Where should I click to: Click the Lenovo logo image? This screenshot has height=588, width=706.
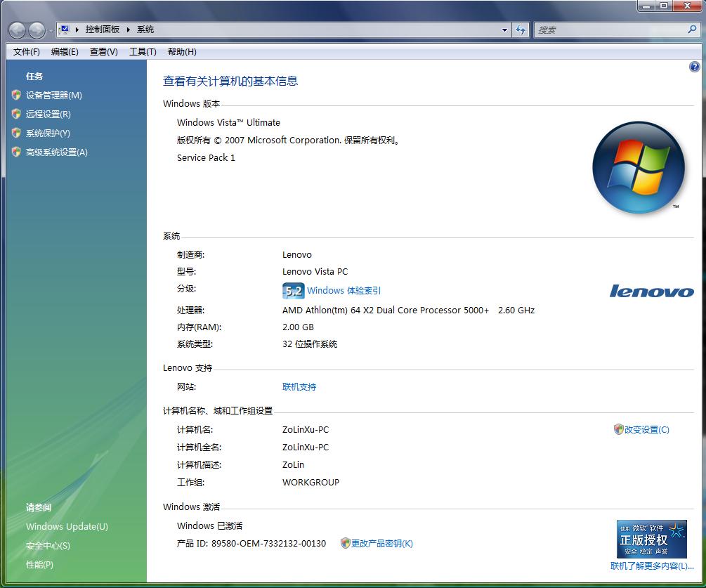pos(651,292)
